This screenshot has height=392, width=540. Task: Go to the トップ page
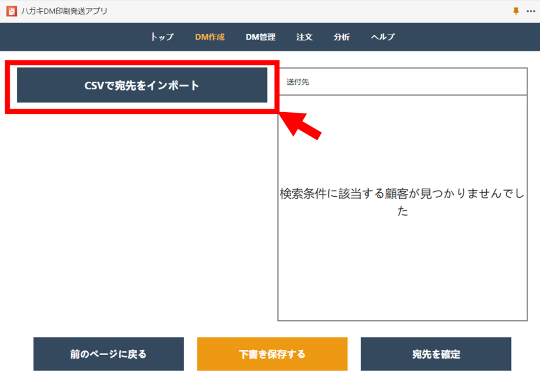coord(162,37)
